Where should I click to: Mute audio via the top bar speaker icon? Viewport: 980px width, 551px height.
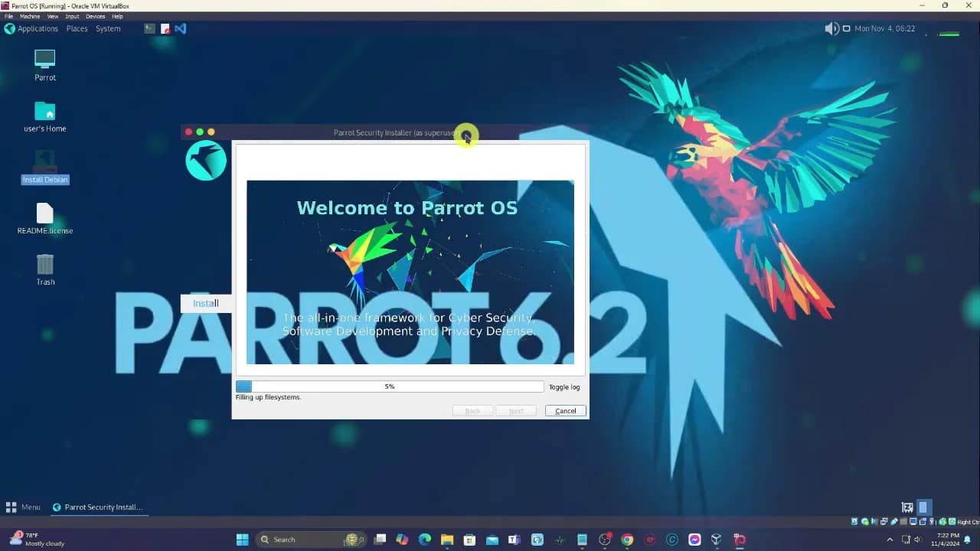[831, 28]
